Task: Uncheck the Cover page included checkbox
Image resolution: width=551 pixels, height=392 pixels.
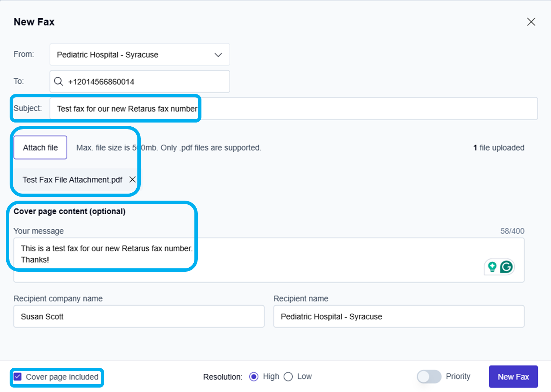Action: [18, 377]
